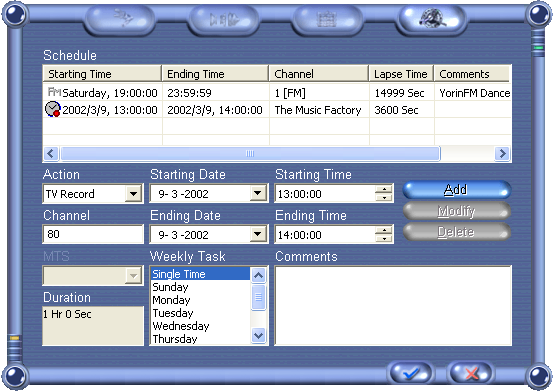Click The Music Factory channel cell

coord(319,110)
